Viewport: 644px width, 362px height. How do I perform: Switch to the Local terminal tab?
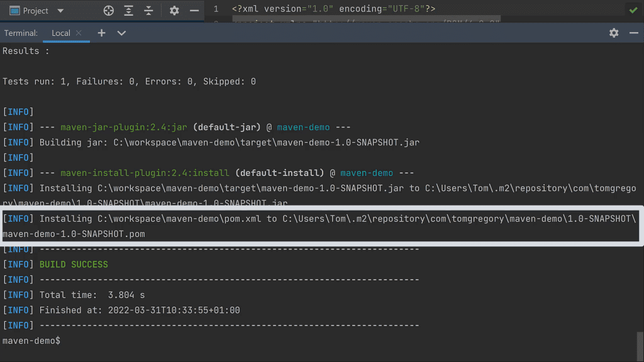(60, 33)
